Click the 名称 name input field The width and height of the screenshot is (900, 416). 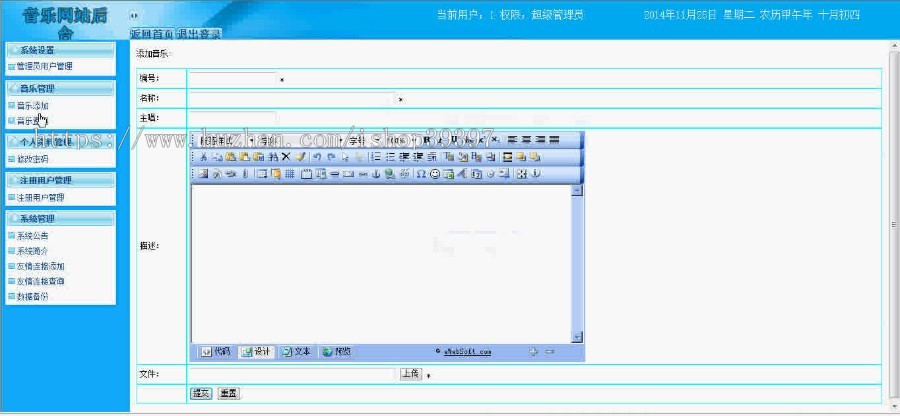[293, 99]
